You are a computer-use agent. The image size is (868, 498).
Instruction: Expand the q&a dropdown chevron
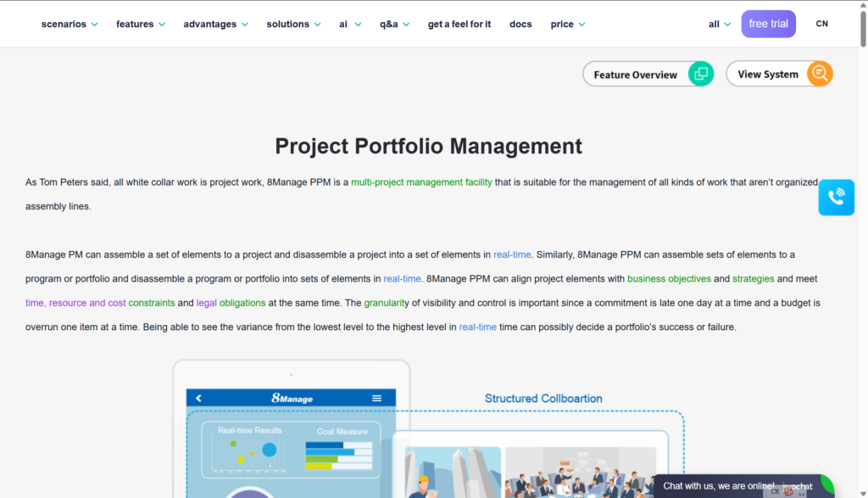click(406, 25)
